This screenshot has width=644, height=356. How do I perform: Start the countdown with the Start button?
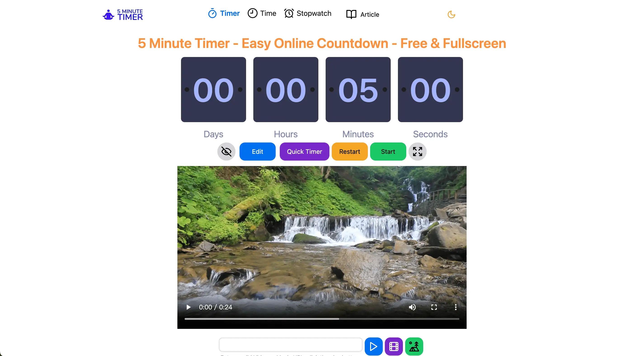pos(388,151)
